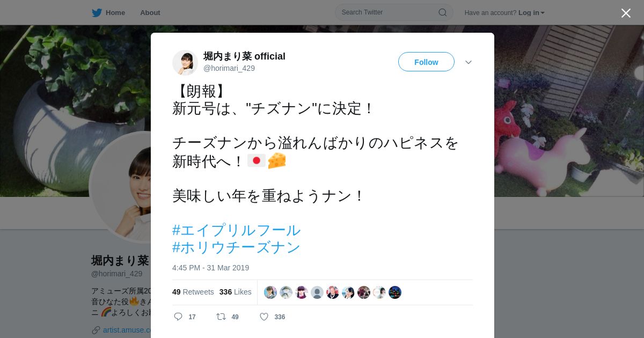The image size is (644, 338).
Task: Expand the tweet options chevron
Action: coord(469,62)
